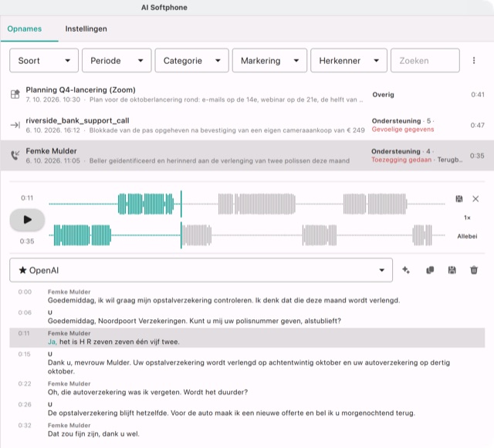Expand the Periode filter dropdown

(117, 60)
